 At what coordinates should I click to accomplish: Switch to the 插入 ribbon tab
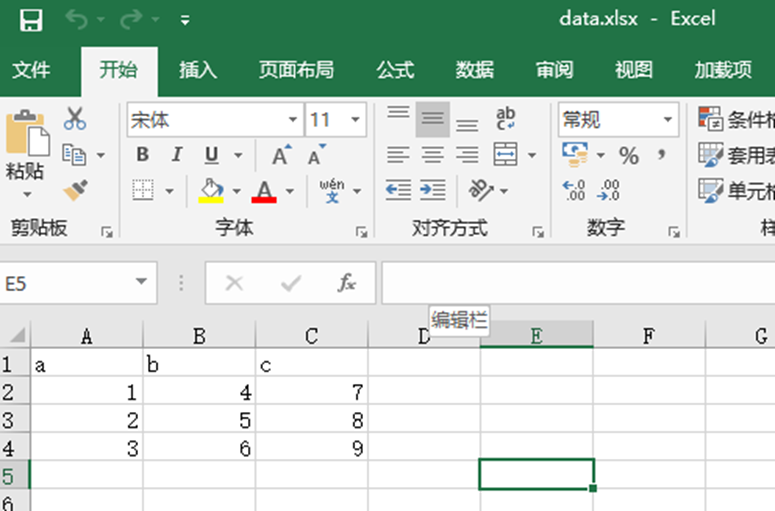[198, 70]
